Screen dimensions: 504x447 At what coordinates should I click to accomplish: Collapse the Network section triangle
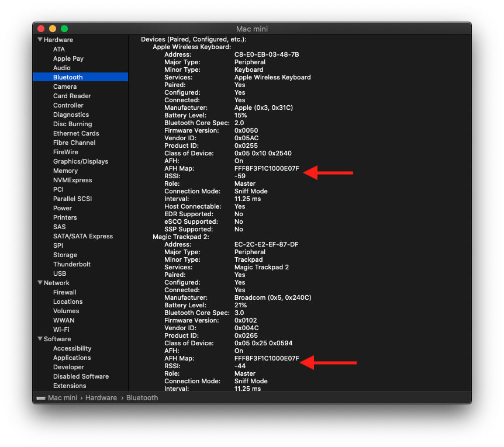pos(40,283)
